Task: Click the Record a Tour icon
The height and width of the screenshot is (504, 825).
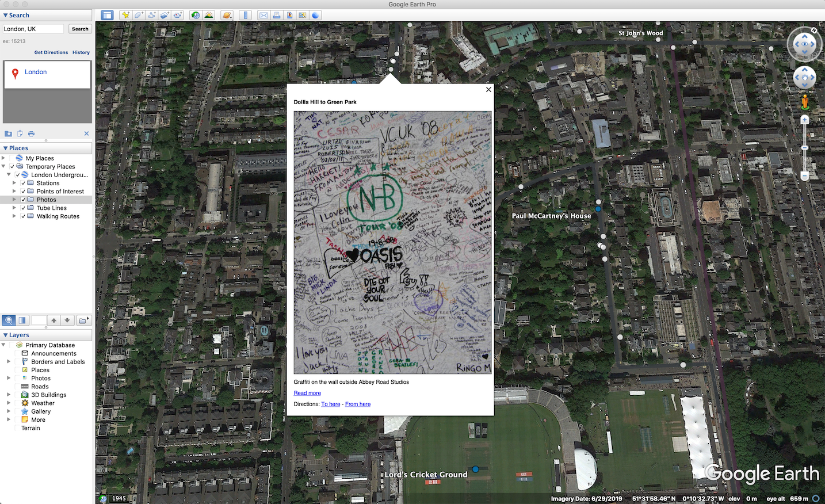Action: tap(178, 15)
